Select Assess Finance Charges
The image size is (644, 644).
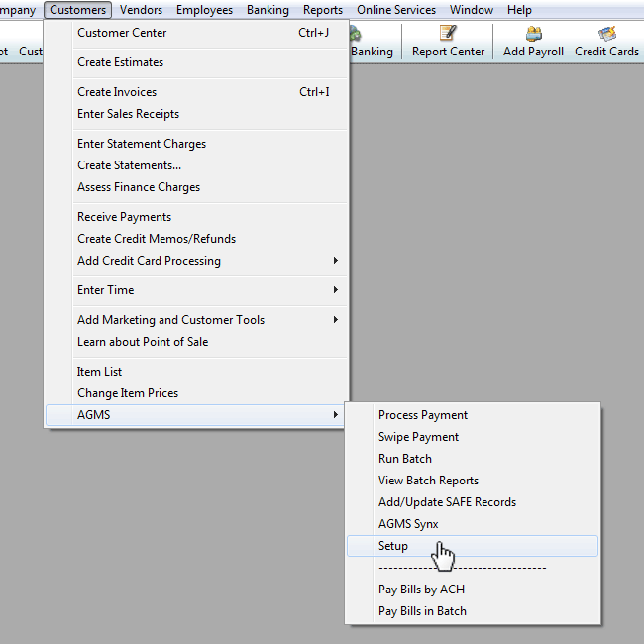pyautogui.click(x=197, y=187)
